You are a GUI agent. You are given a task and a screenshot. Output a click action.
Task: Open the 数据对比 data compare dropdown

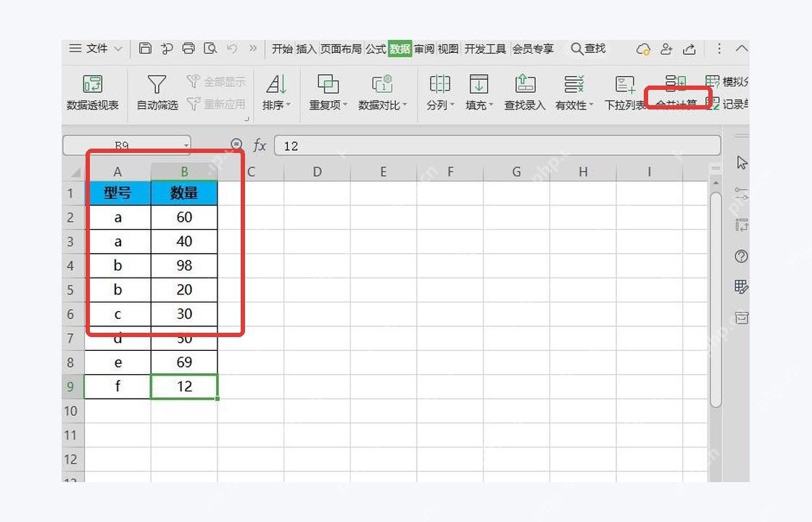click(x=382, y=94)
